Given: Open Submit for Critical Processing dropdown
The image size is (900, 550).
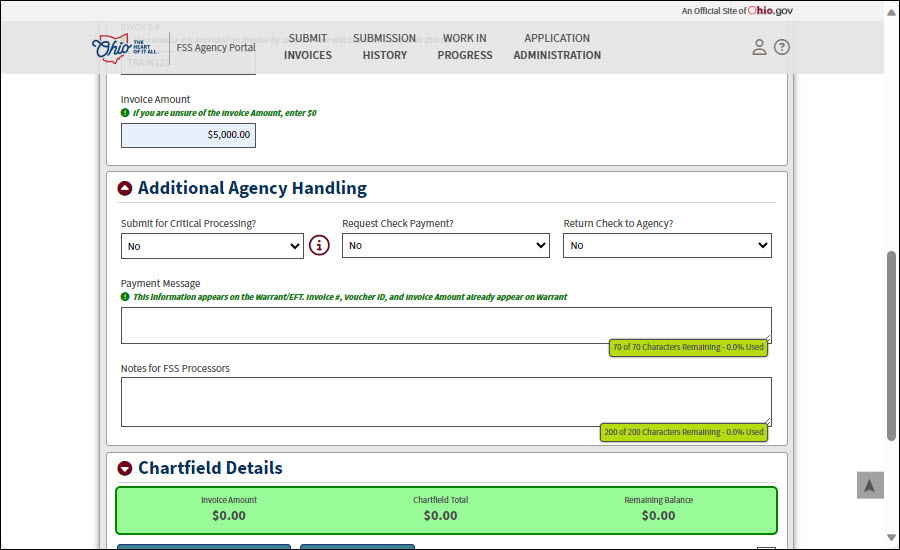Looking at the screenshot, I should coord(212,246).
